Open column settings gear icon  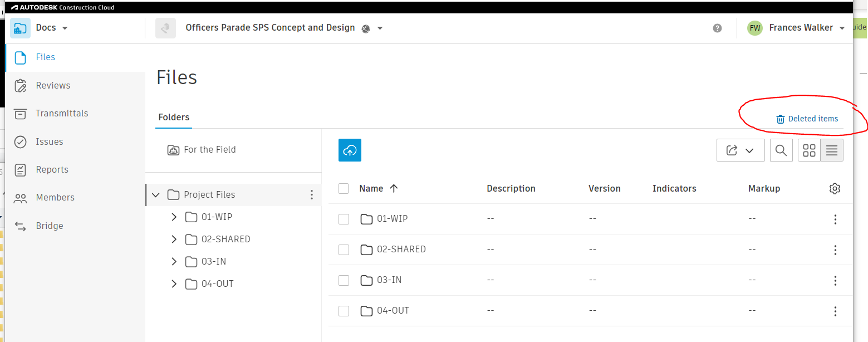(835, 189)
